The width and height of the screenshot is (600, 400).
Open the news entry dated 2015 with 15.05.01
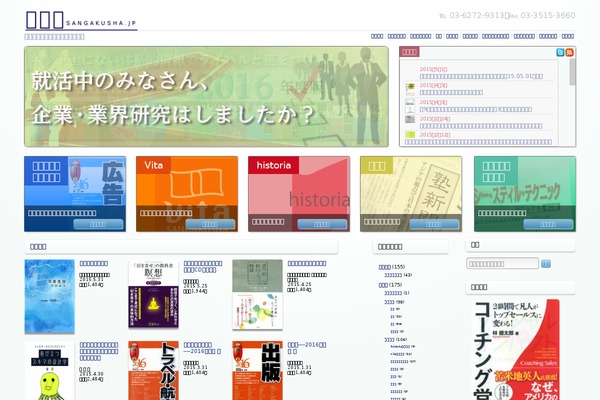[481, 76]
